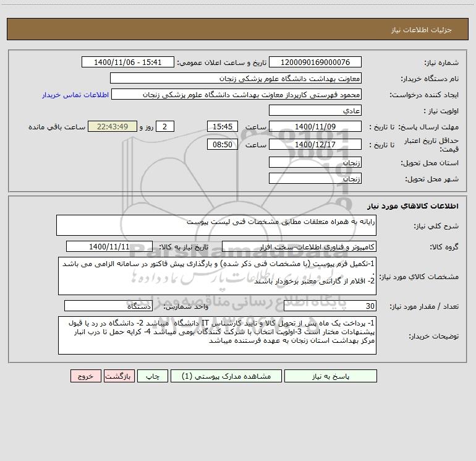The width and height of the screenshot is (476, 461).
Task: Click request creator field 'محمود فهرستی'
Action: click(x=236, y=94)
